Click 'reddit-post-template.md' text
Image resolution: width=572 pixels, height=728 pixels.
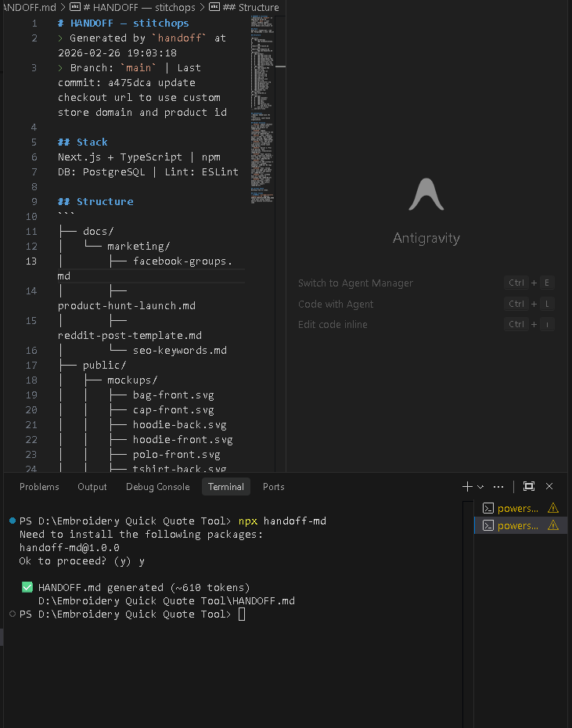tap(130, 335)
